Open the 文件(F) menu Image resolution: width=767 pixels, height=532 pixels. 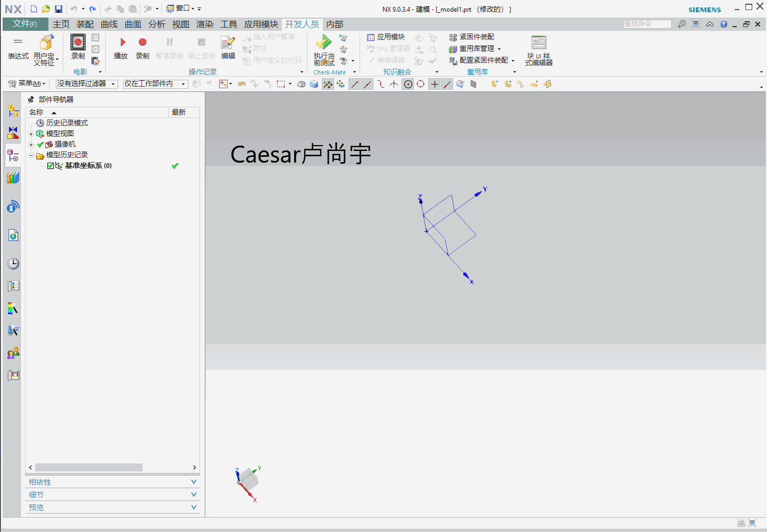[25, 24]
